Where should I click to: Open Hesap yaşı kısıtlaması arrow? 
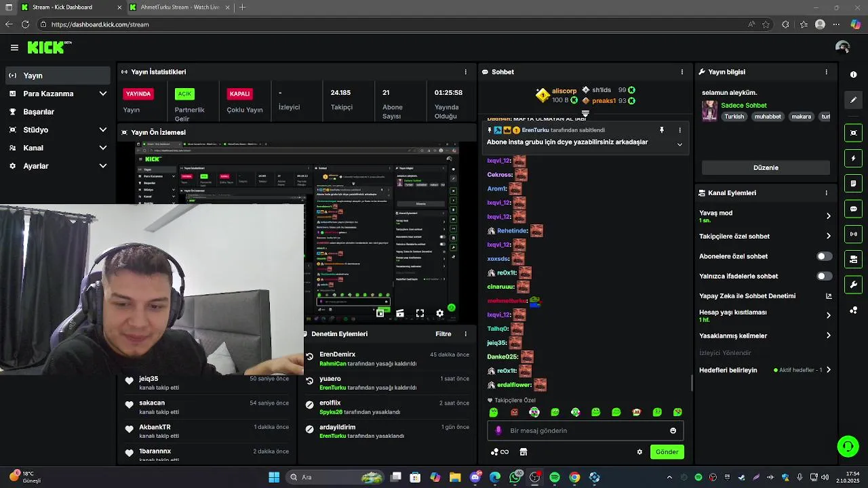tap(828, 316)
